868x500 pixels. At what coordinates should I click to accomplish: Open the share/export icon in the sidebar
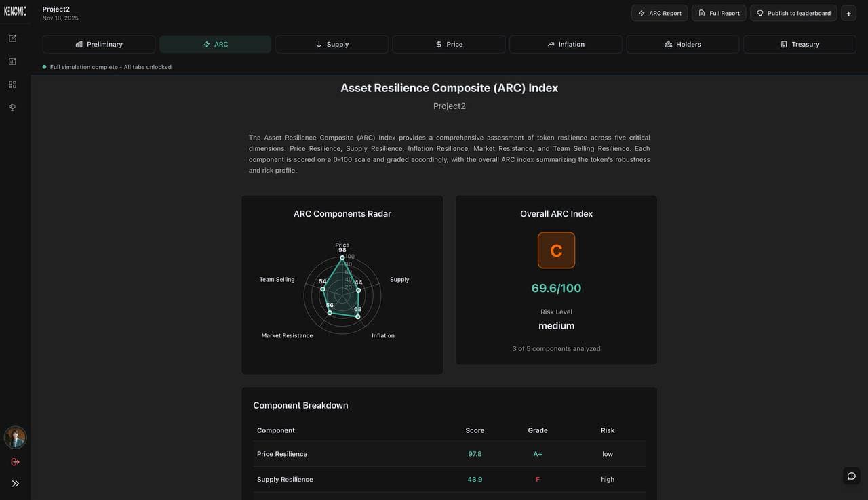pos(12,38)
